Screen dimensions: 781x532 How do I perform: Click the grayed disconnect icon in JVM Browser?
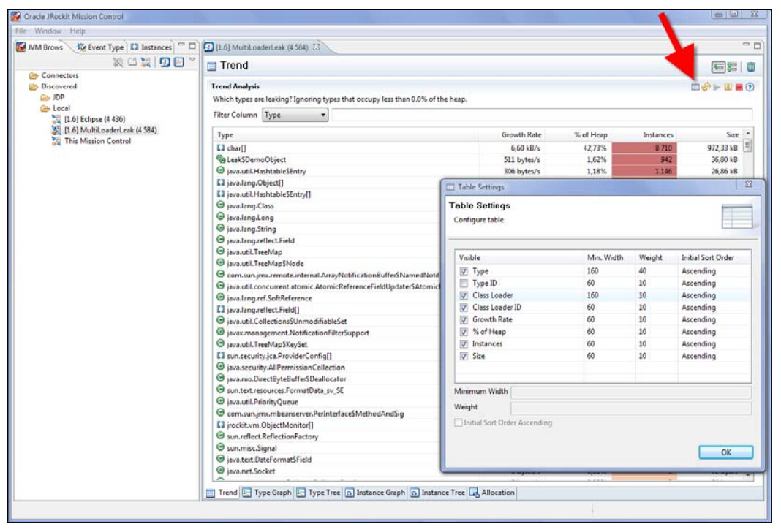(118, 62)
